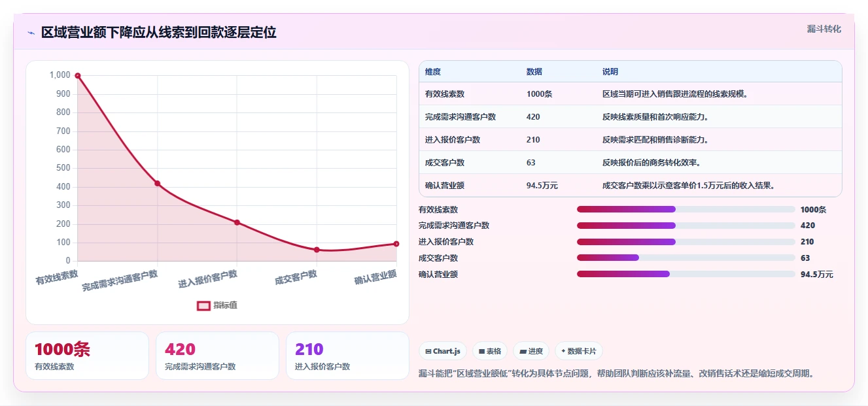Click the 确认营业额 progress bar
The width and height of the screenshot is (868, 406).
coord(686,274)
